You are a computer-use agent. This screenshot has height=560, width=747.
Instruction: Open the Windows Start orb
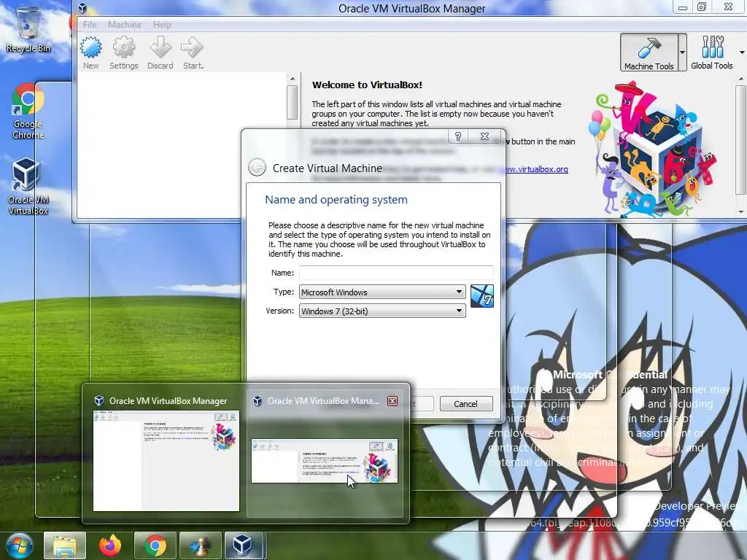point(19,545)
